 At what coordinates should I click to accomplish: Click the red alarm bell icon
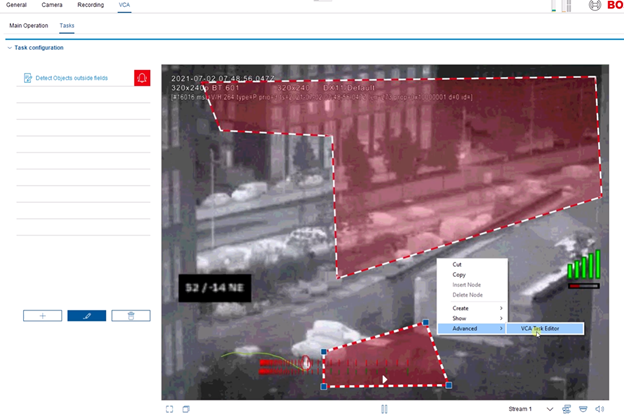[142, 78]
